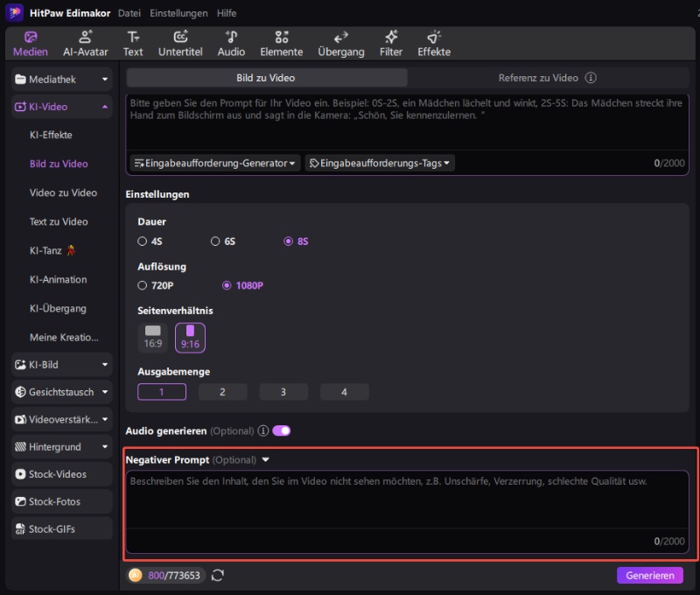Open the Effekte toolbar icon

point(434,43)
